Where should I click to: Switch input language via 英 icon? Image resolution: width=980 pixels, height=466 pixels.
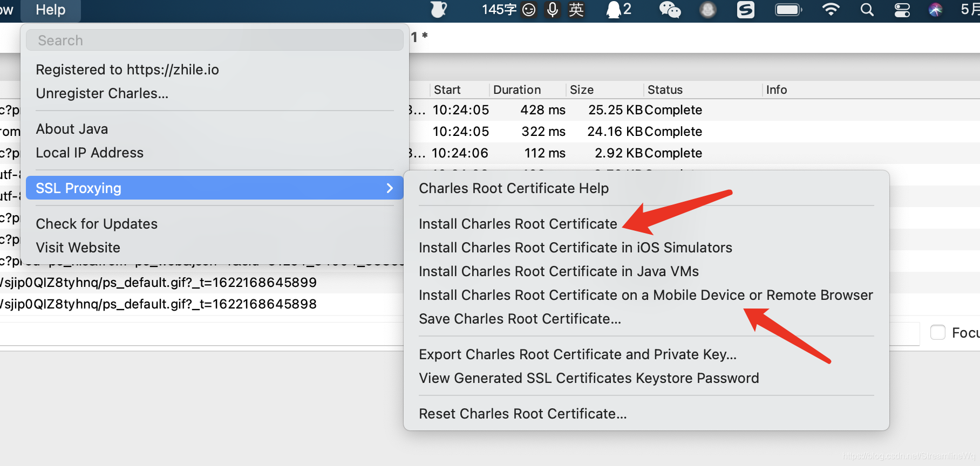[576, 10]
